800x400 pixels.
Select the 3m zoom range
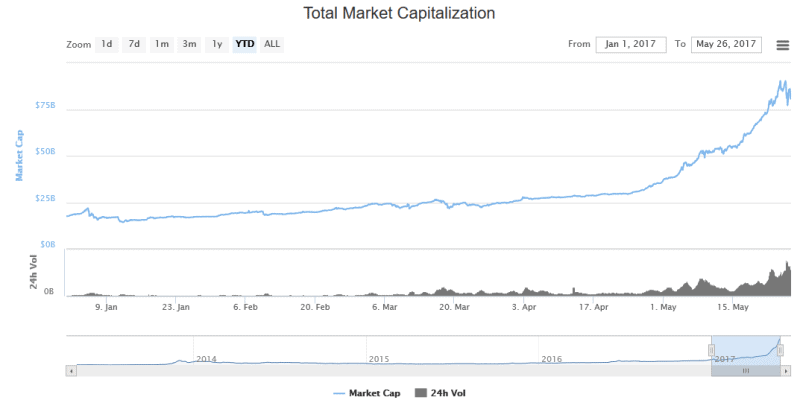(189, 44)
